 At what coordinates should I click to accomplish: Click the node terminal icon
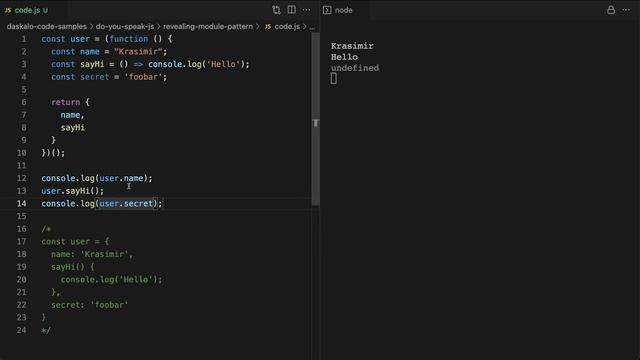pos(327,10)
